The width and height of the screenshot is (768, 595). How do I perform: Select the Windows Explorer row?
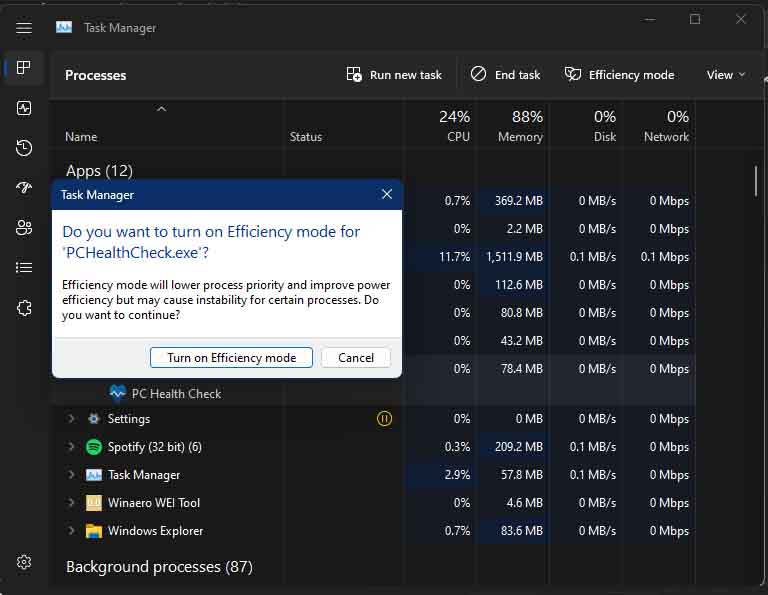(x=374, y=531)
